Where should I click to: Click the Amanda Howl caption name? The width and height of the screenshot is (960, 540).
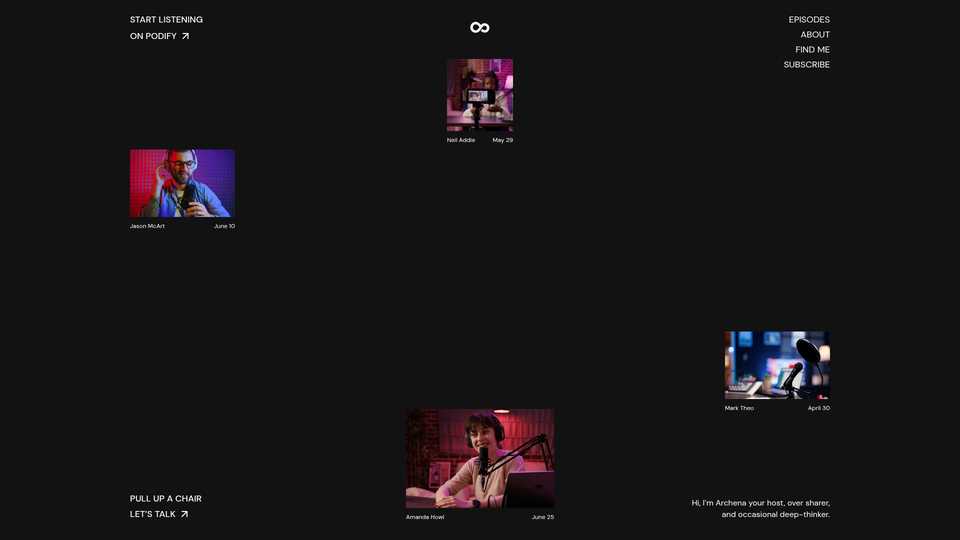(x=425, y=517)
